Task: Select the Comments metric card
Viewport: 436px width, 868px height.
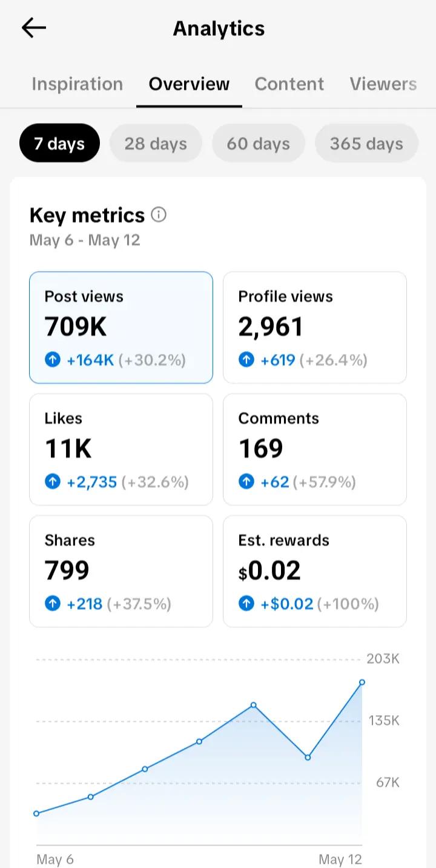Action: [x=315, y=449]
